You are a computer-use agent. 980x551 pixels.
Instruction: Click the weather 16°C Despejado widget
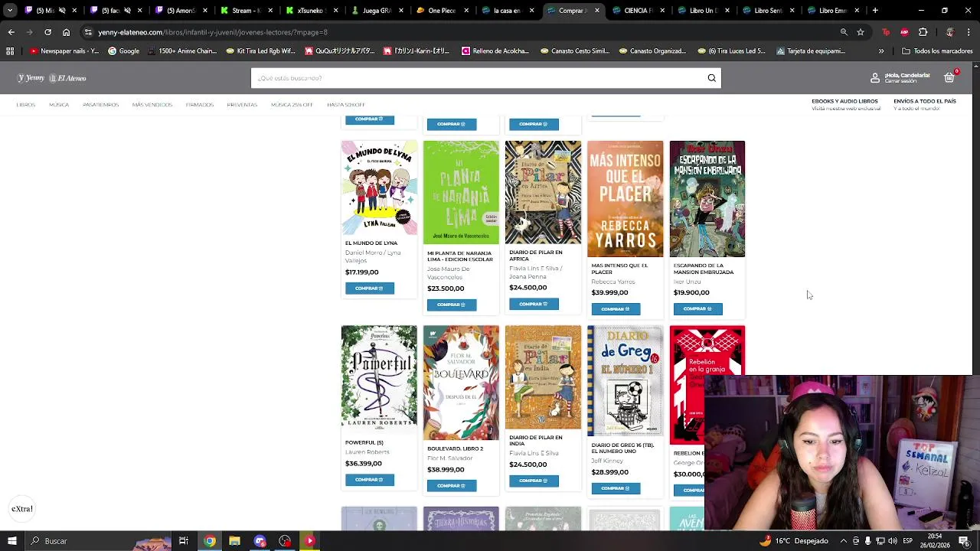pos(793,541)
